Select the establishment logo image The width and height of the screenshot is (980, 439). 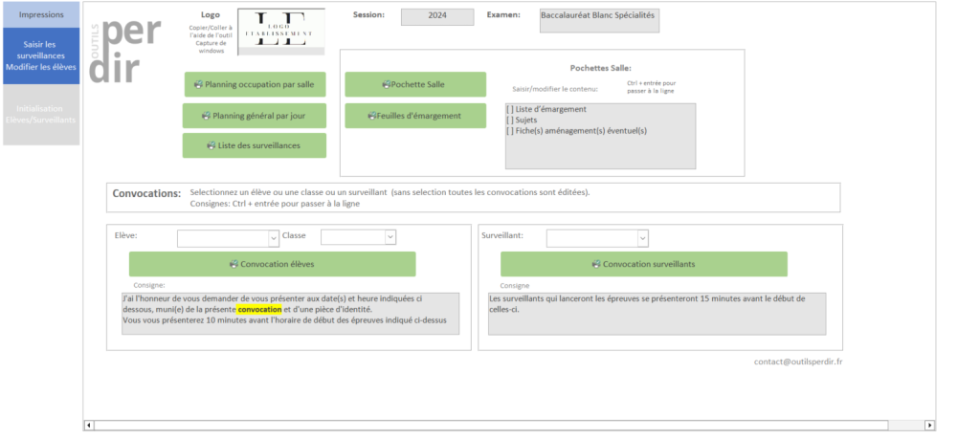(x=279, y=31)
